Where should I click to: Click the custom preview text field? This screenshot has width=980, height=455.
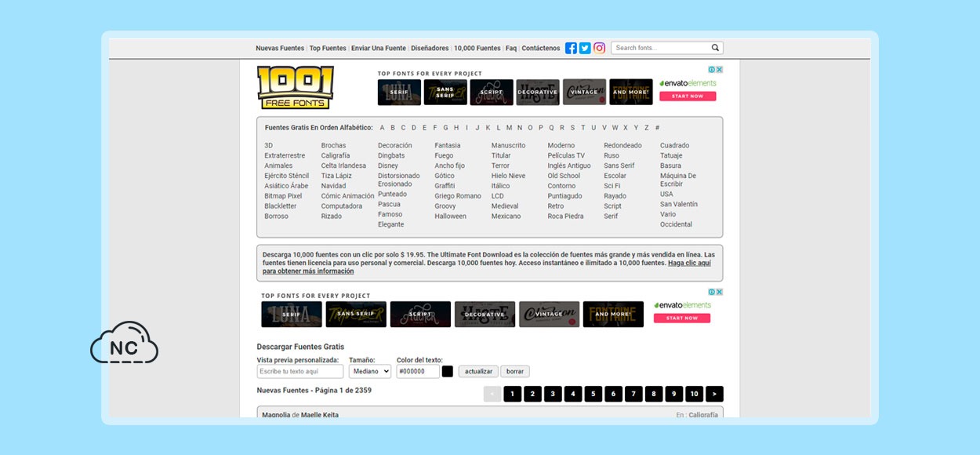(300, 371)
